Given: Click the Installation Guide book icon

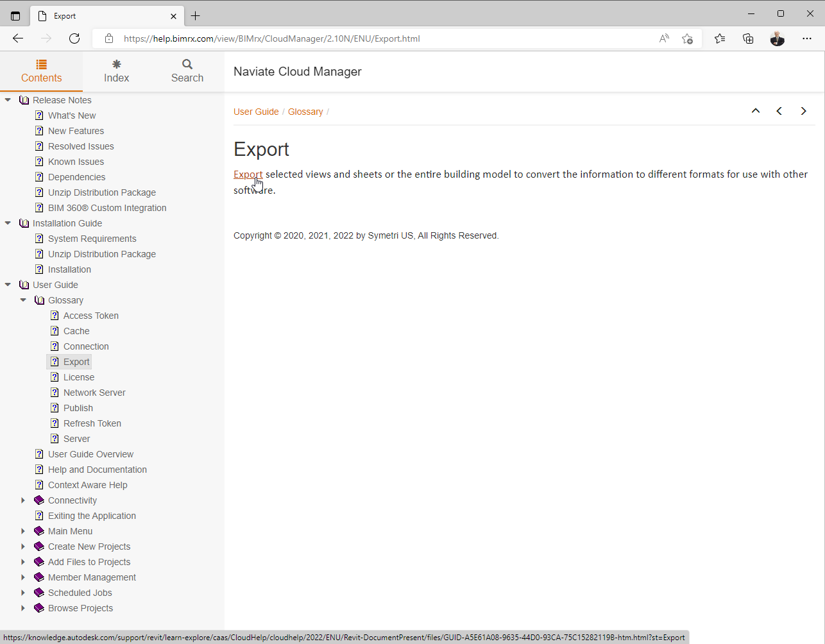Looking at the screenshot, I should (x=24, y=223).
